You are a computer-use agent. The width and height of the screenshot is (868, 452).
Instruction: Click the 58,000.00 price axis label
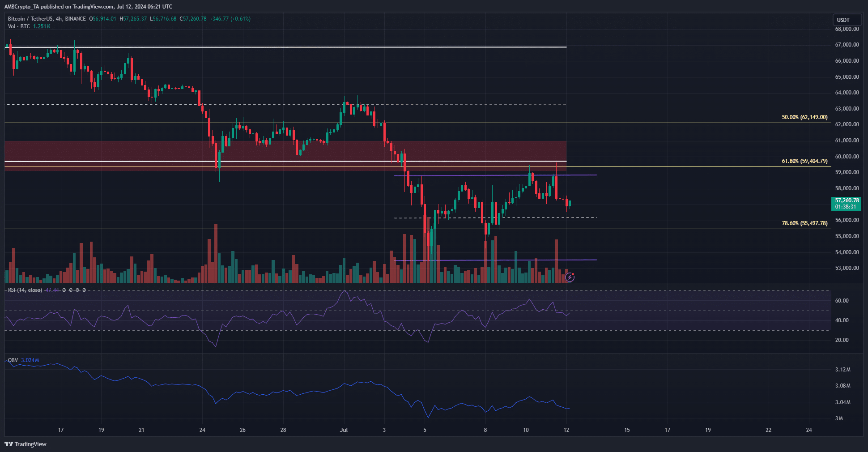pos(847,188)
